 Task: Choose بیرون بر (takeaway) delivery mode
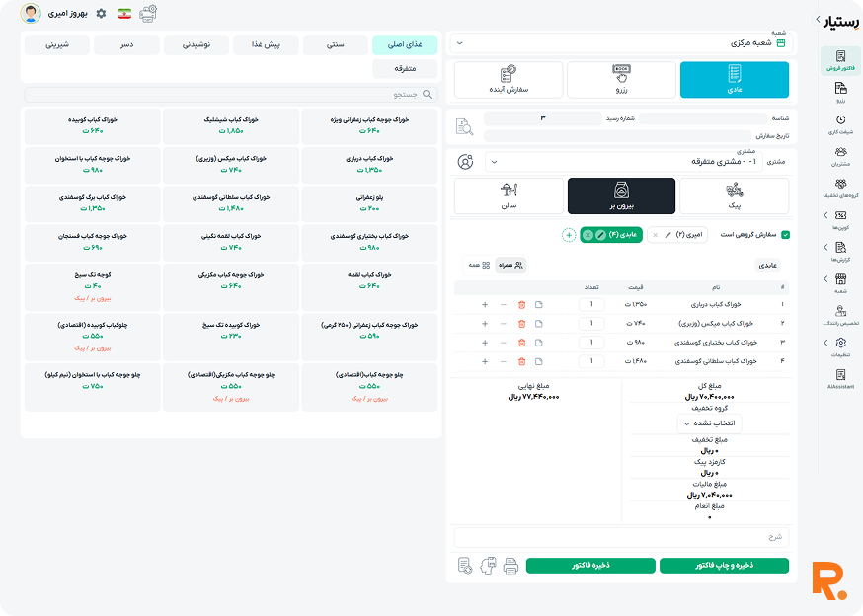coord(621,195)
